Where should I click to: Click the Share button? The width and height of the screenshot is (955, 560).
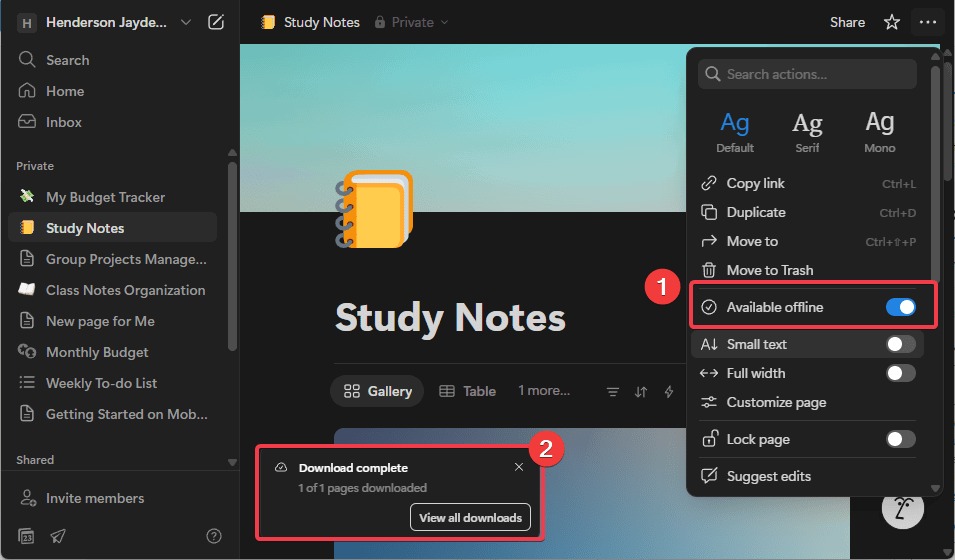(847, 22)
